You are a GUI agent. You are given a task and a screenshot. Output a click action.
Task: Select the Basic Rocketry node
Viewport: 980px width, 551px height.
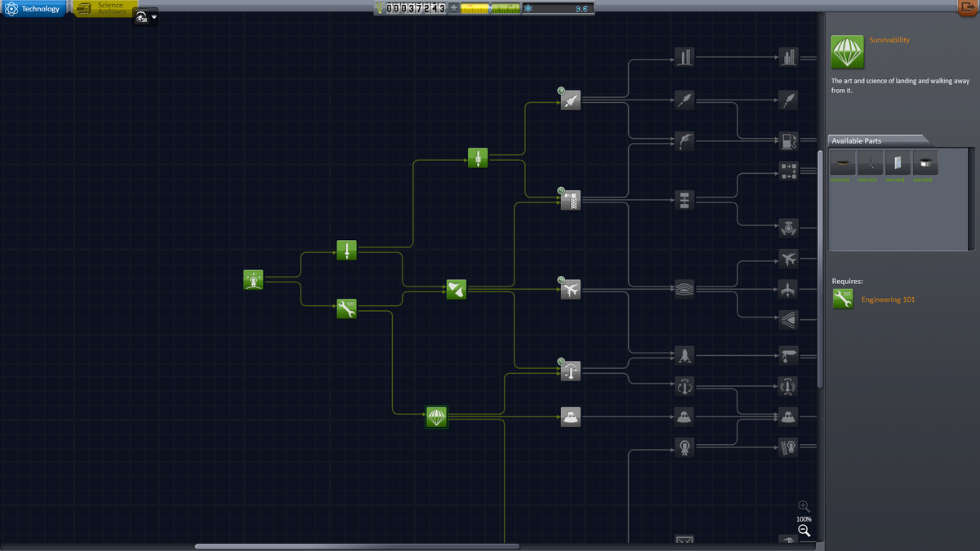[x=347, y=250]
